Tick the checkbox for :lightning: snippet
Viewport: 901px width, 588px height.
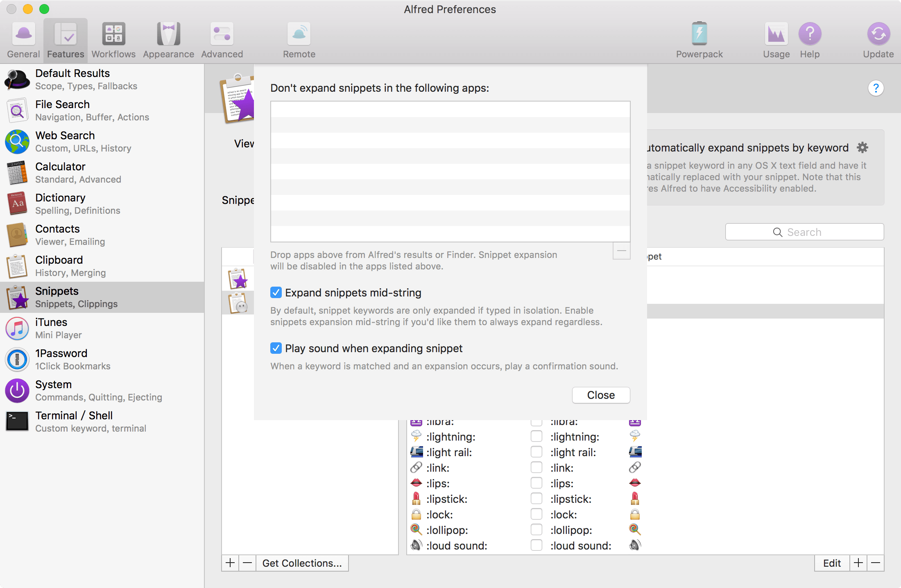(536, 436)
